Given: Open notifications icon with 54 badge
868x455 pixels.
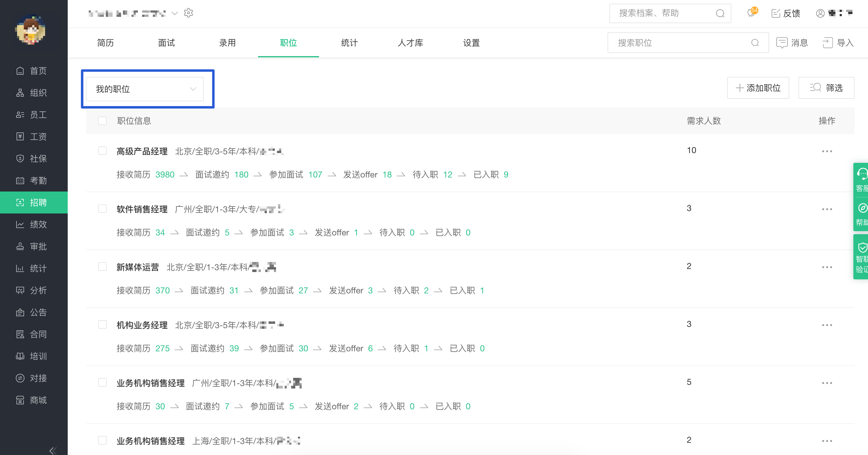Looking at the screenshot, I should [x=752, y=13].
